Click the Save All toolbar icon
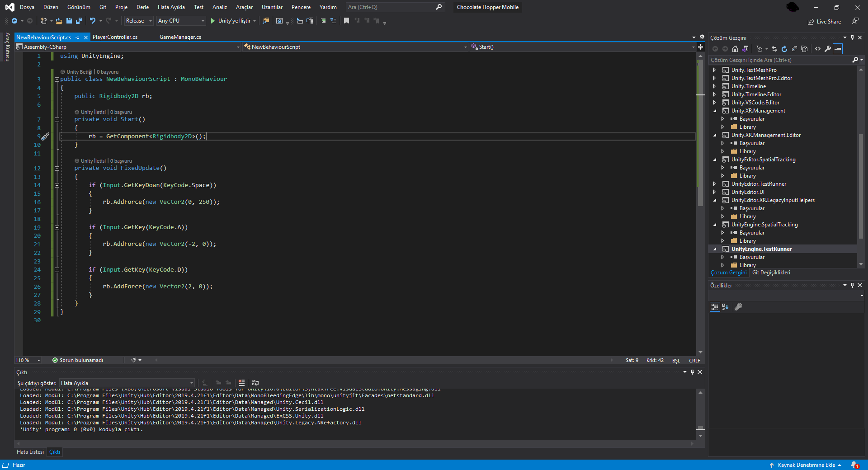The height and width of the screenshot is (470, 868). pos(79,21)
